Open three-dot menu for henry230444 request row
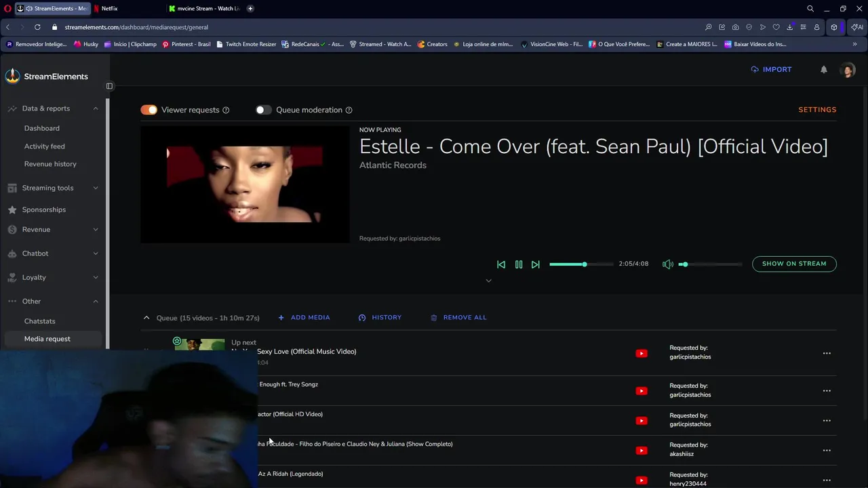868x488 pixels. tap(827, 480)
